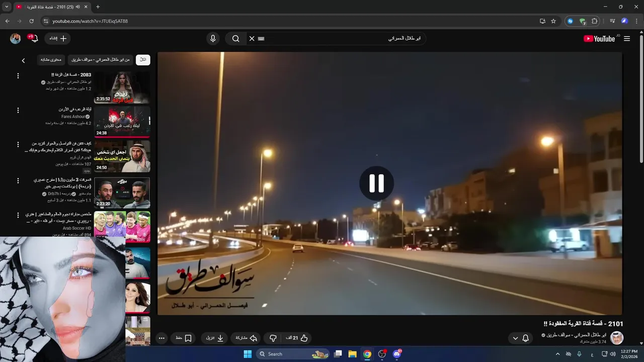Open the 2:23:20 podcast thumbnail
Image resolution: width=644 pixels, height=362 pixels.
[122, 193]
